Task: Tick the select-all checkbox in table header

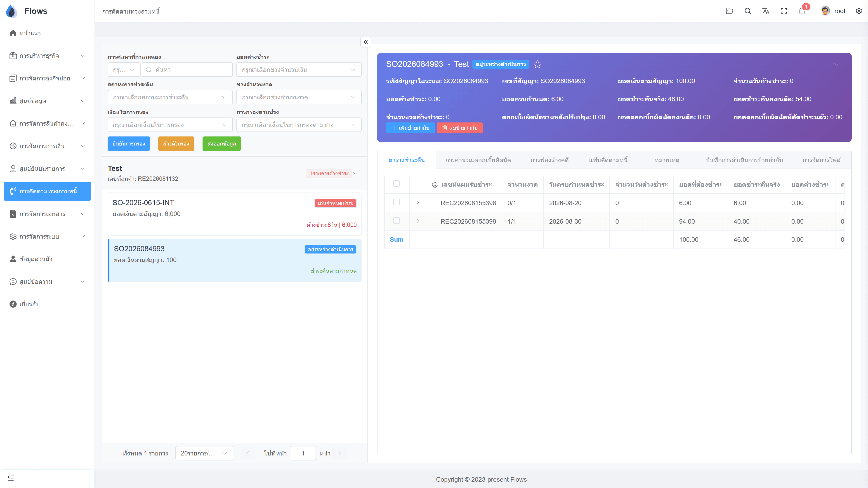Action: coord(396,183)
